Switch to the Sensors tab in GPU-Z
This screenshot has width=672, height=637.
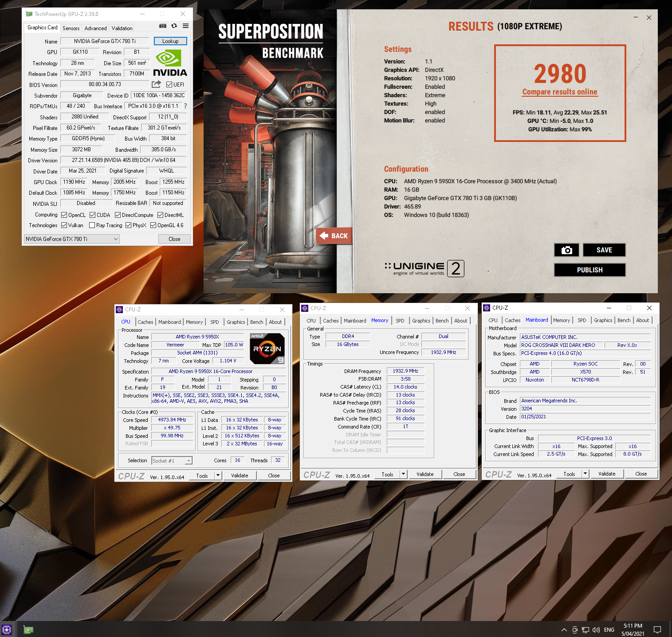(71, 28)
